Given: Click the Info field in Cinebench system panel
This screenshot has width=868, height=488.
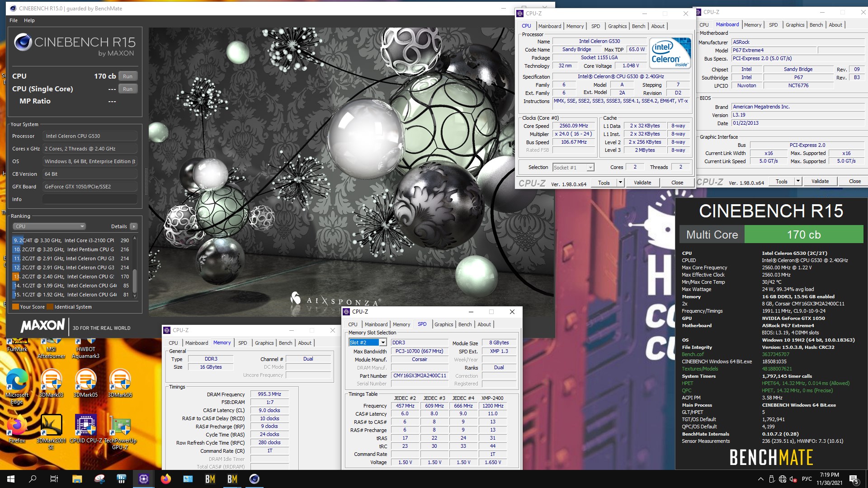Looking at the screenshot, I should point(90,199).
